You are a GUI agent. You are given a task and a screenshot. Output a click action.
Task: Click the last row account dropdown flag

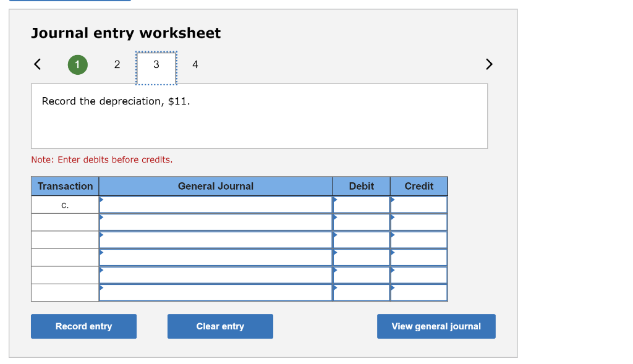[x=102, y=288]
